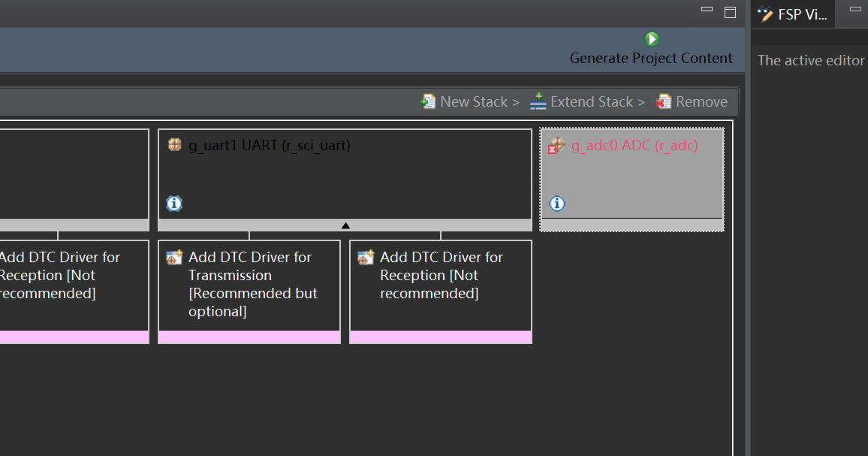Minimize the FSP Vi... side view
Image resolution: width=868 pixels, height=456 pixels.
pyautogui.click(x=855, y=10)
